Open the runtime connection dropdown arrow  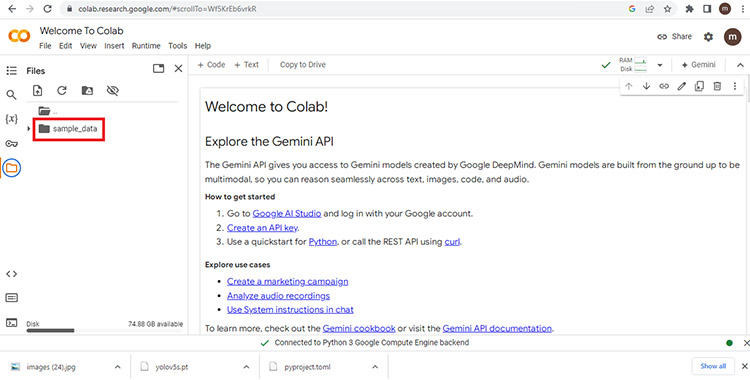click(x=660, y=65)
